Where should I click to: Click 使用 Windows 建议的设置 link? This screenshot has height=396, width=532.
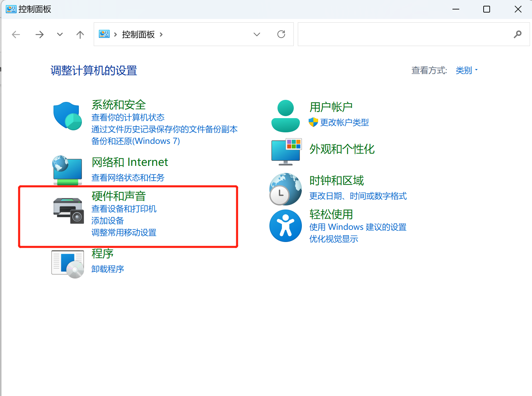click(358, 227)
